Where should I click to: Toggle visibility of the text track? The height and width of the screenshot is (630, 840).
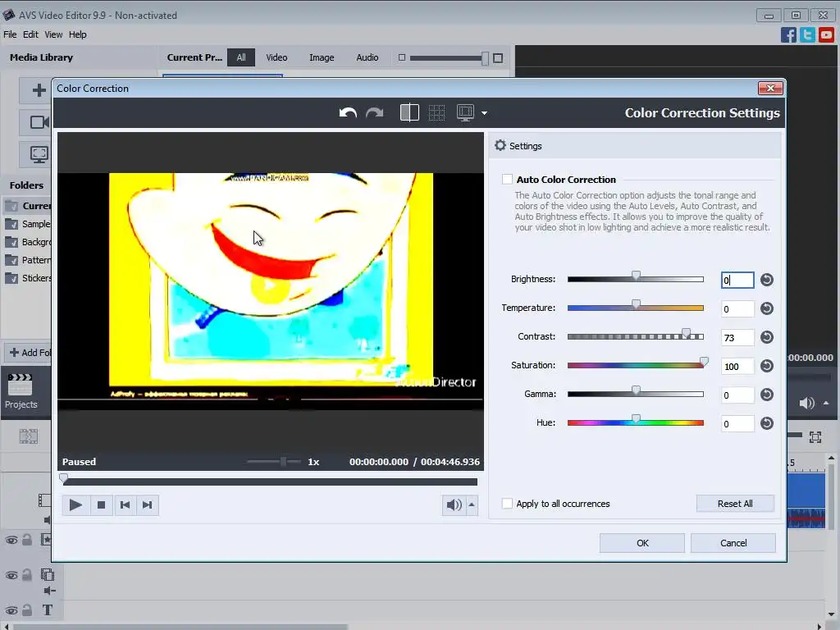11,610
